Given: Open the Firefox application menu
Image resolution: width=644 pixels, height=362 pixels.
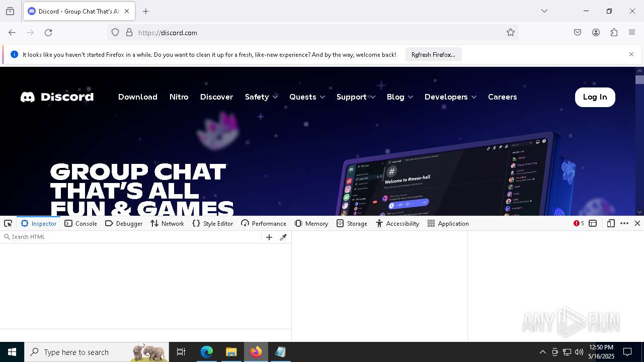Looking at the screenshot, I should [632, 33].
